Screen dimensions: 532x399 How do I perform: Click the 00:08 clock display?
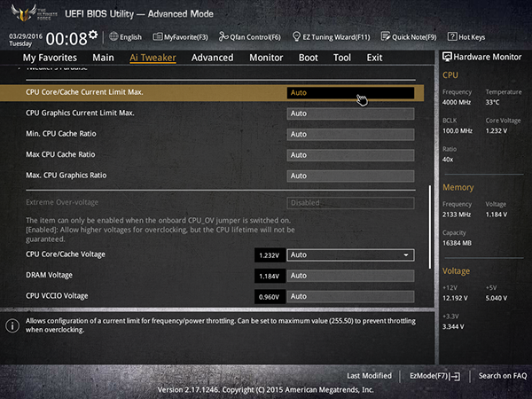pos(66,39)
